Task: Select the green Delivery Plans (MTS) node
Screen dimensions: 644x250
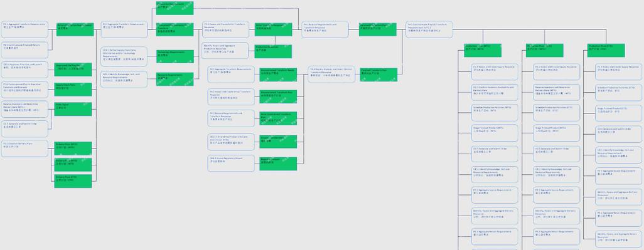Action: (x=73, y=148)
